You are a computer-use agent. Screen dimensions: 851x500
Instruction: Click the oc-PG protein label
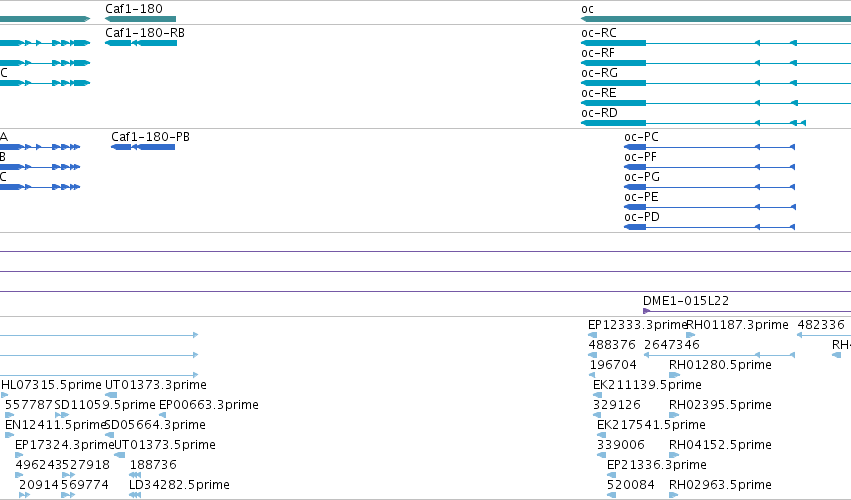point(642,177)
